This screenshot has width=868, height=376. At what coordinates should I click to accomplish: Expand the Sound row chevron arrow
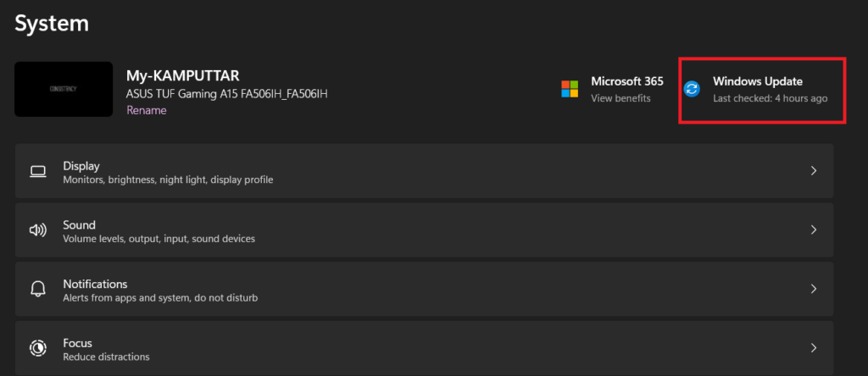tap(813, 230)
